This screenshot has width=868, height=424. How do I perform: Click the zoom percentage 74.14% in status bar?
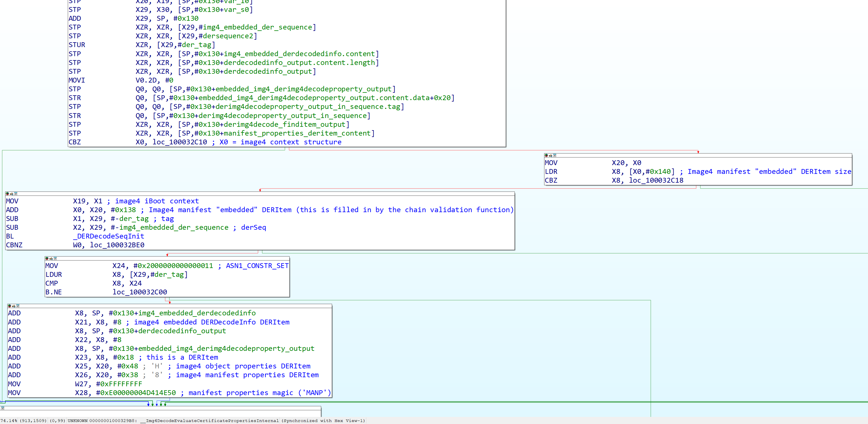pyautogui.click(x=9, y=421)
